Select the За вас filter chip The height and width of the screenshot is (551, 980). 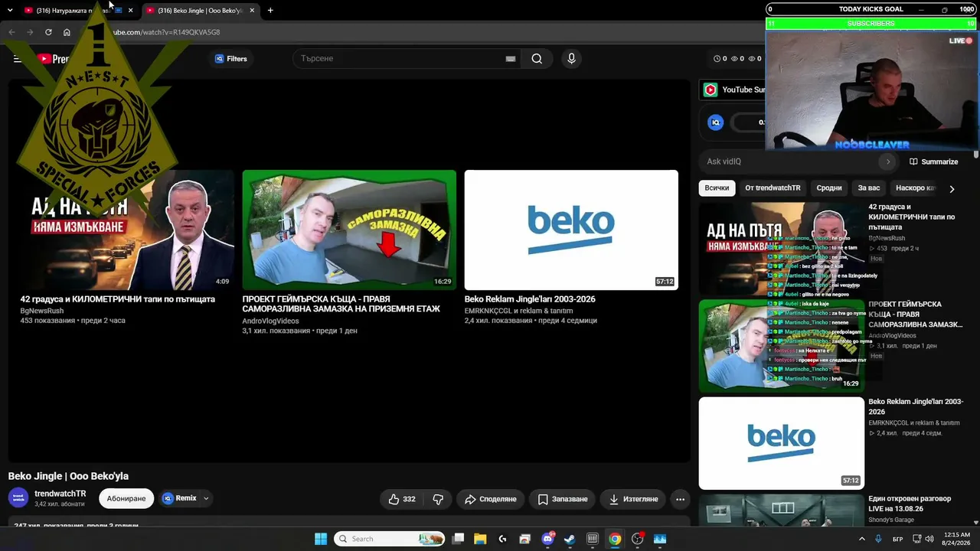[869, 188]
